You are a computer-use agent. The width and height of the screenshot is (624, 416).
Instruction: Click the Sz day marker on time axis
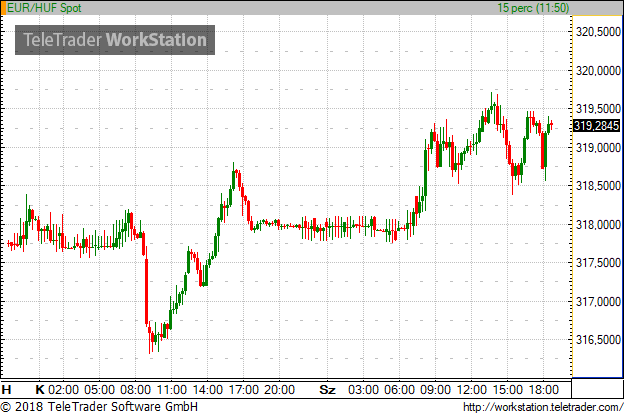click(328, 389)
